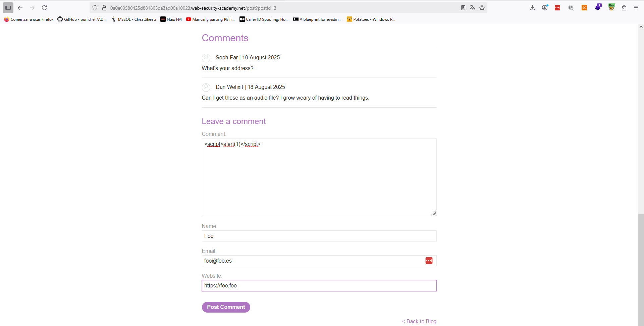Image resolution: width=644 pixels, height=326 pixels.
Task: Reload the current page
Action: coord(44,8)
